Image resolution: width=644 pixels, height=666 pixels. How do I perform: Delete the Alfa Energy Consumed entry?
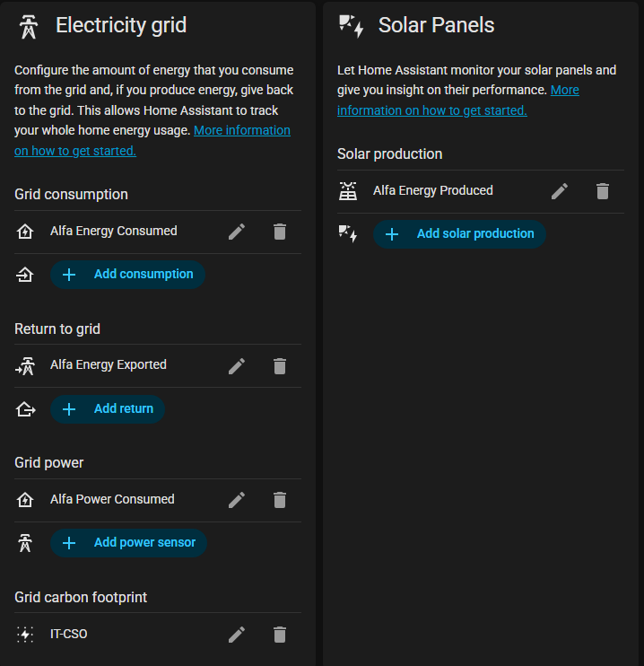click(280, 232)
